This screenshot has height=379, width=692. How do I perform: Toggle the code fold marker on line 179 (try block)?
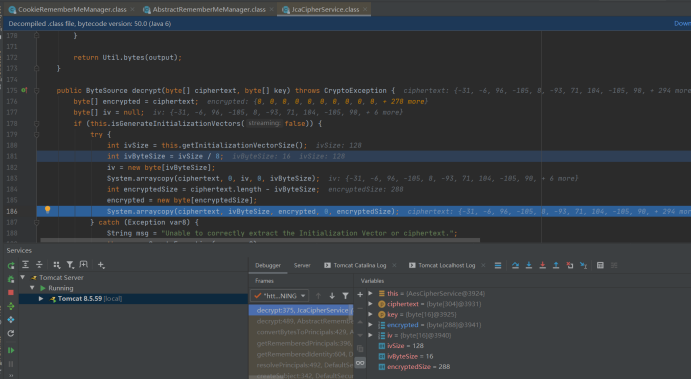point(37,135)
